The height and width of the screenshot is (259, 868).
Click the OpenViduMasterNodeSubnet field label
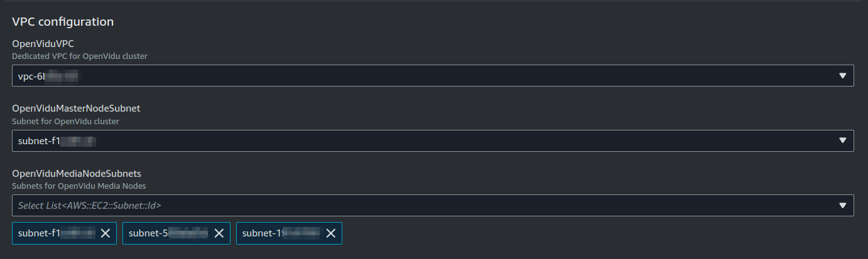[76, 108]
